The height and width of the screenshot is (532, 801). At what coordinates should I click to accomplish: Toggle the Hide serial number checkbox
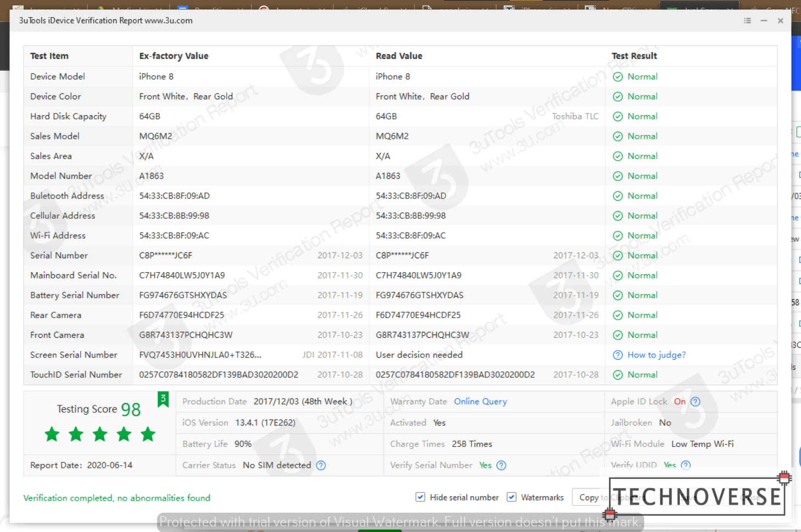(x=420, y=497)
